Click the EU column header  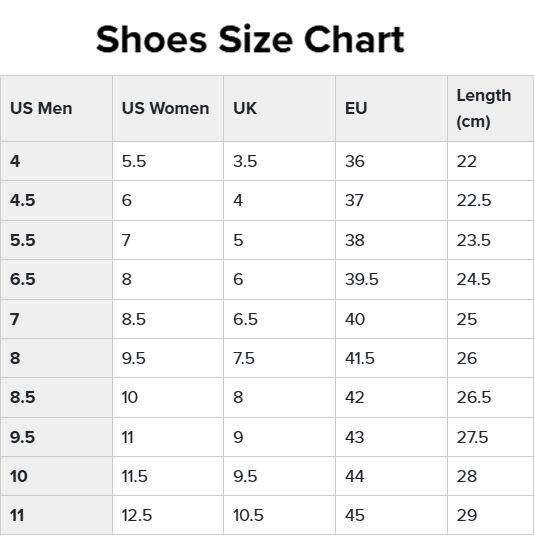[391, 109]
